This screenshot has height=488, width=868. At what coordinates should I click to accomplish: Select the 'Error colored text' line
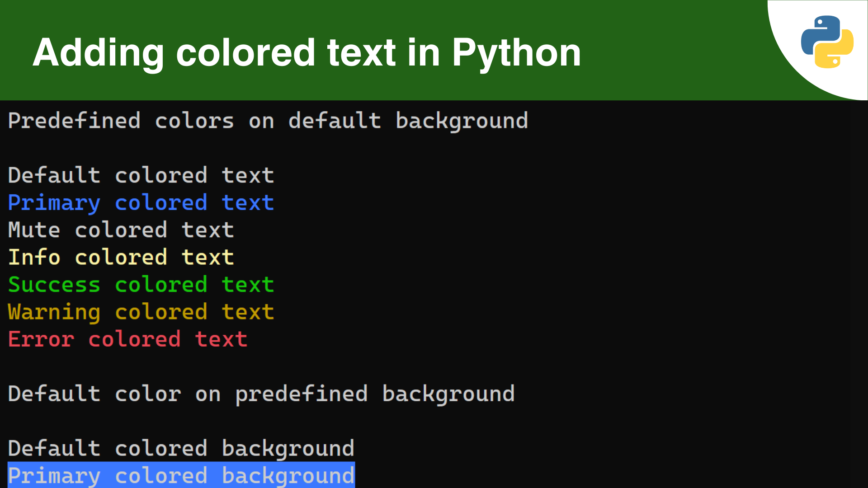pos(127,339)
